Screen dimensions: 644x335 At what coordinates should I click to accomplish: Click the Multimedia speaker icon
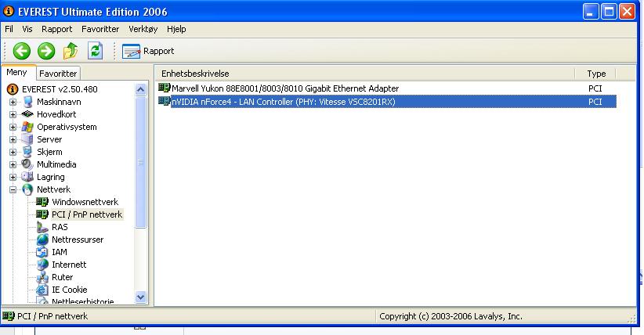(27, 164)
